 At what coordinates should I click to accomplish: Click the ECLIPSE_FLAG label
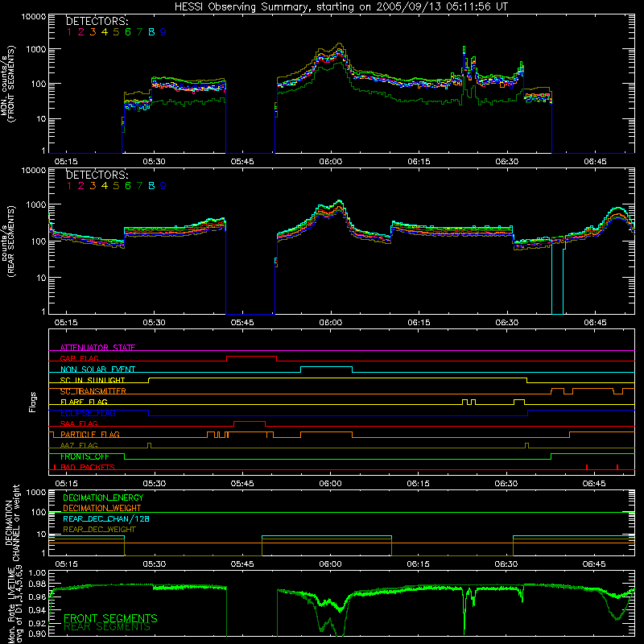[88, 413]
